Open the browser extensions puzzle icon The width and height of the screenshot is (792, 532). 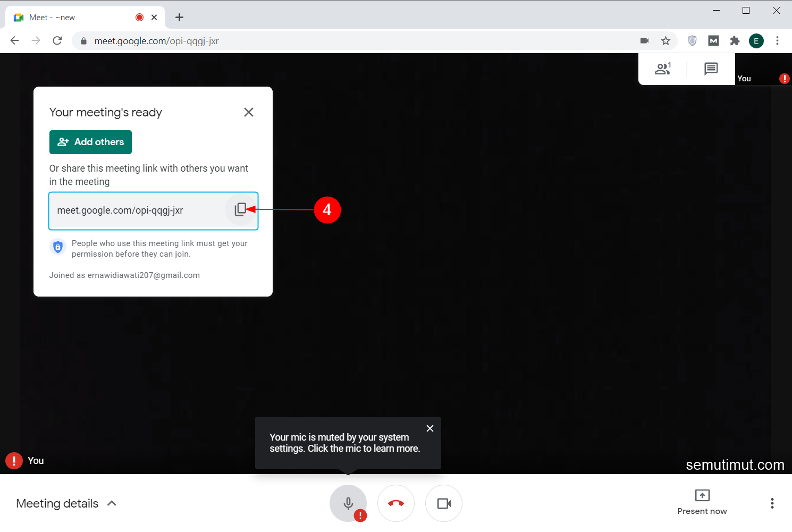[x=735, y=40]
